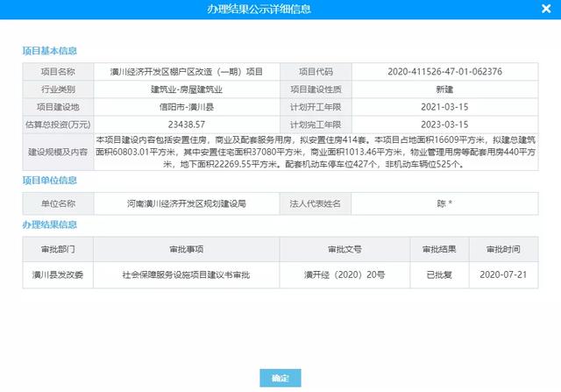Click location value 信阳市-潢川县
Image resolution: width=561 pixels, height=392 pixels.
187,107
